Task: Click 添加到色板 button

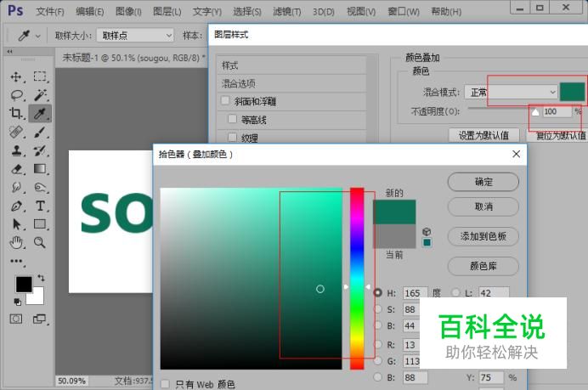Action: click(x=483, y=236)
